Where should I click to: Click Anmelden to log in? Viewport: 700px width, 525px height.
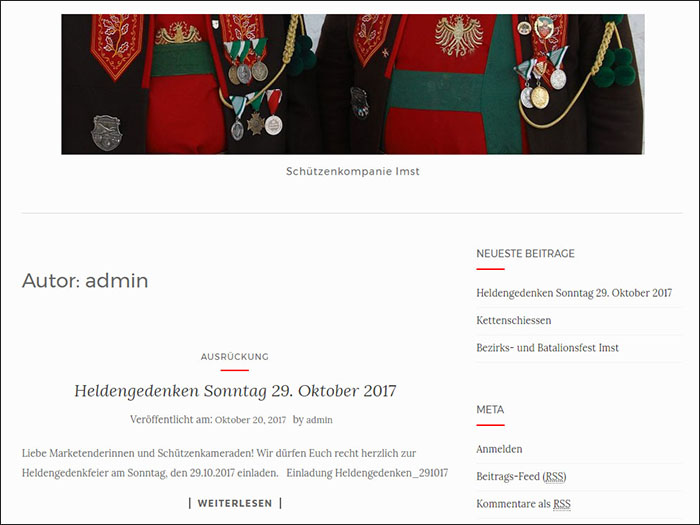tap(499, 449)
